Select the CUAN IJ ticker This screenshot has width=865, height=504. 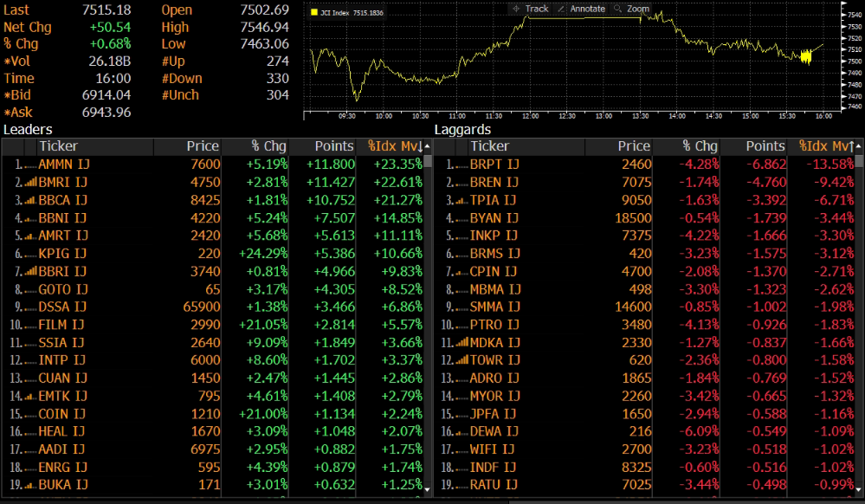(63, 378)
